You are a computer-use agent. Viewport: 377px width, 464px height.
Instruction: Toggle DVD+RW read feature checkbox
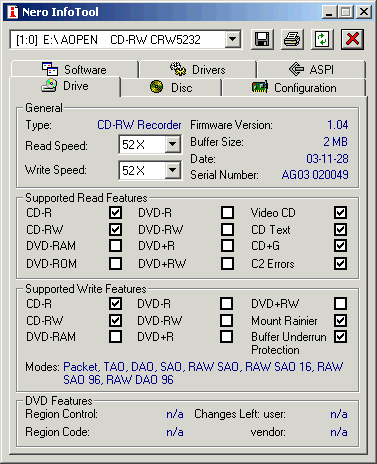[x=227, y=263]
